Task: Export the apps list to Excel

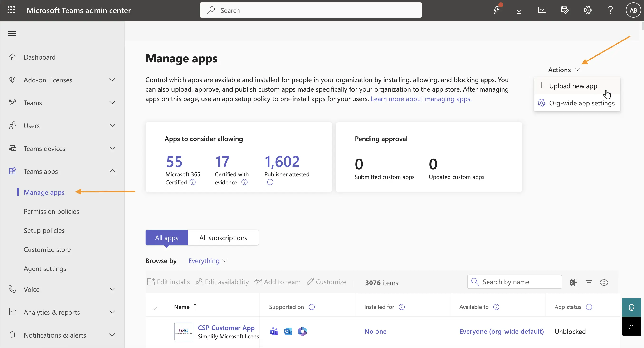Action: click(574, 283)
